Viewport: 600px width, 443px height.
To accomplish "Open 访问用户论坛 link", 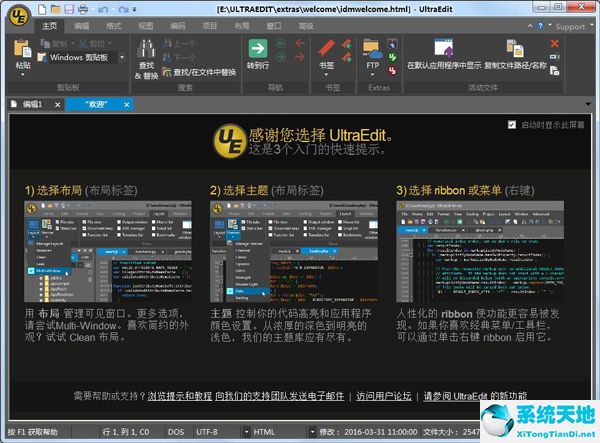I will click(x=384, y=396).
